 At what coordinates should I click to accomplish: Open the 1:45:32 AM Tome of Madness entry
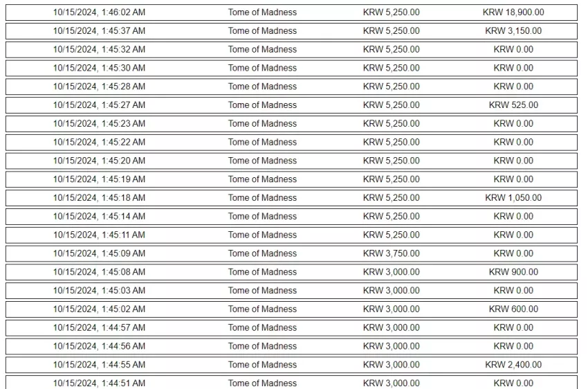(x=291, y=50)
